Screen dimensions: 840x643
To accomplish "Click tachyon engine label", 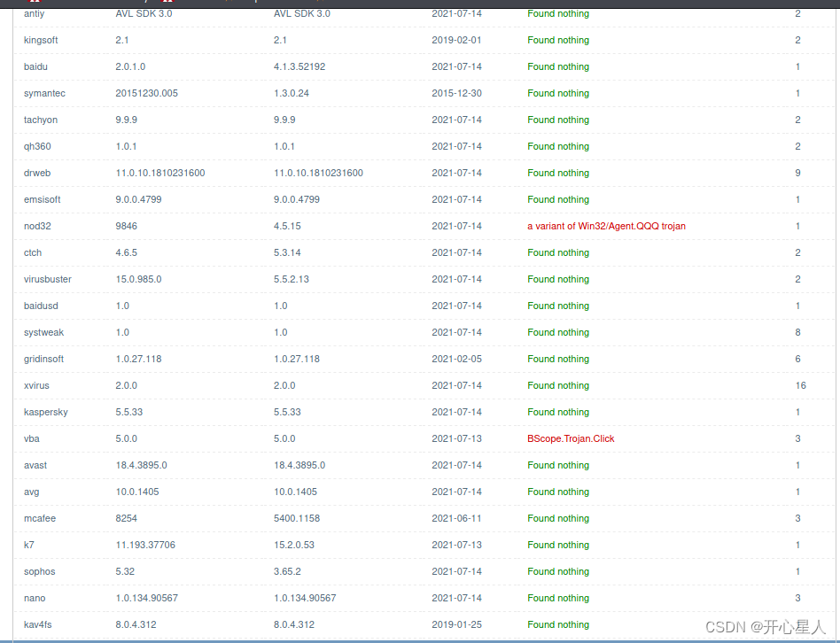I will pyautogui.click(x=41, y=120).
